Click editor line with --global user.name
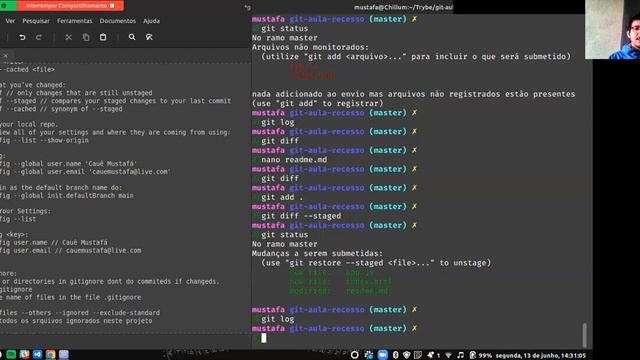Viewport: 640px width, 360px height. coord(68,164)
